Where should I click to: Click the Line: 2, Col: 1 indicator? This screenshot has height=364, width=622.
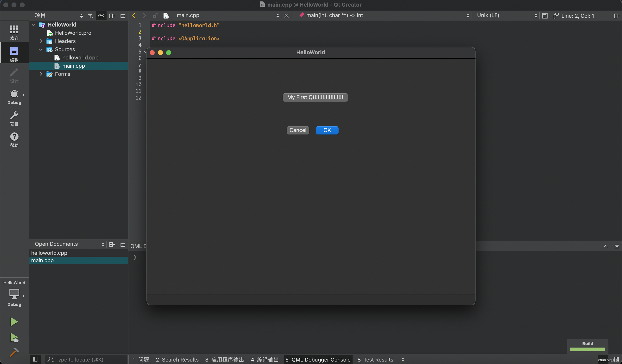pyautogui.click(x=578, y=16)
